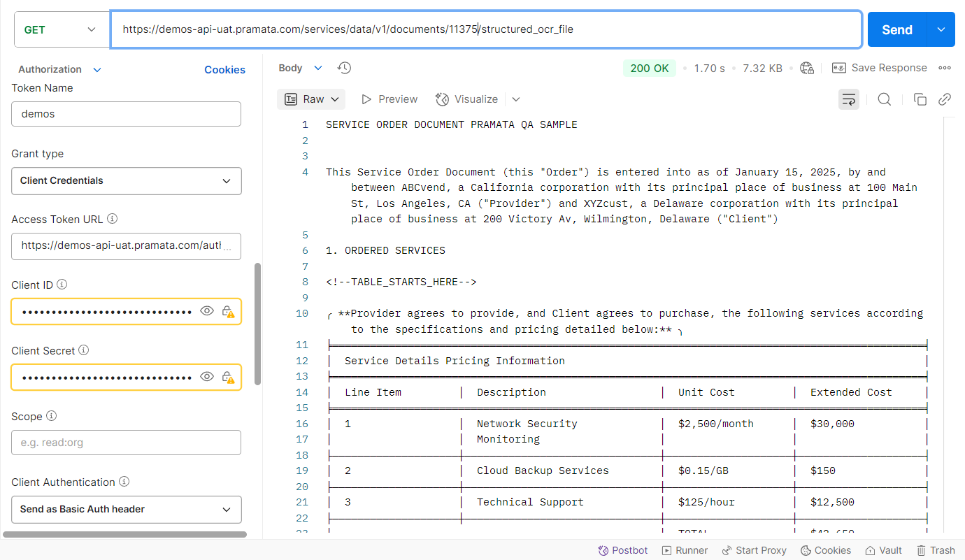
Task: Click the request URL field
Action: click(x=486, y=29)
